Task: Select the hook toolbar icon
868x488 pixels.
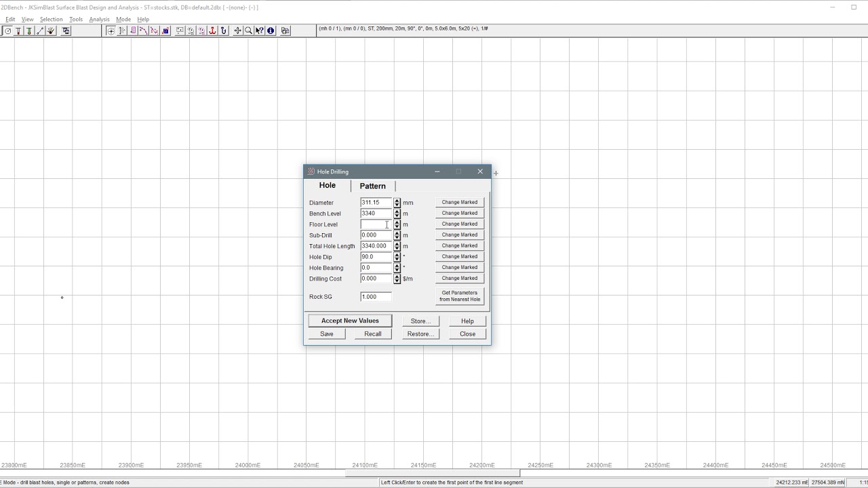Action: tap(223, 30)
